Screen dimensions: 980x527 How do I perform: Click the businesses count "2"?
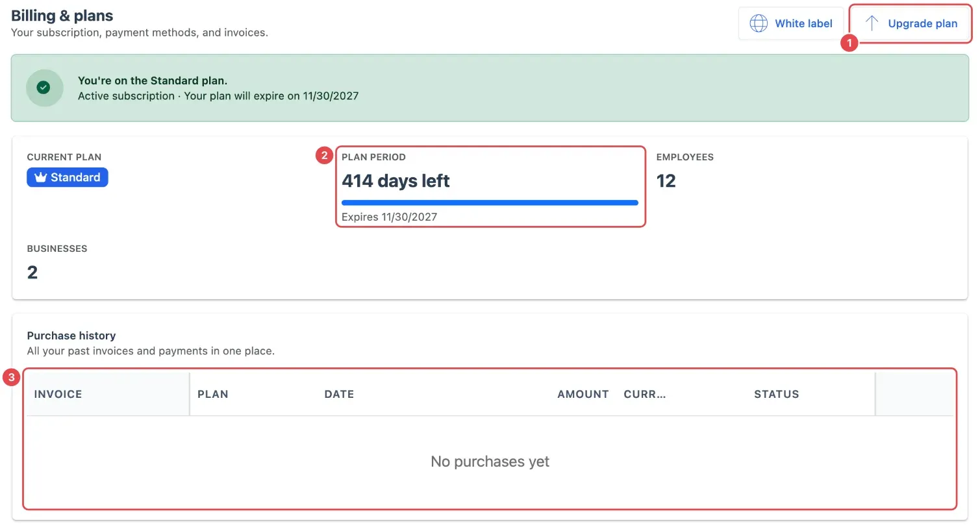(32, 272)
